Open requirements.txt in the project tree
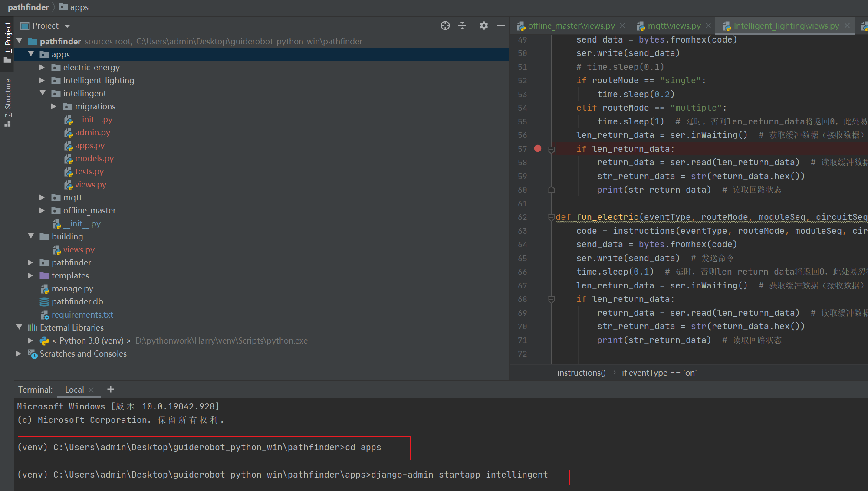Viewport: 868px width, 491px height. pos(82,314)
